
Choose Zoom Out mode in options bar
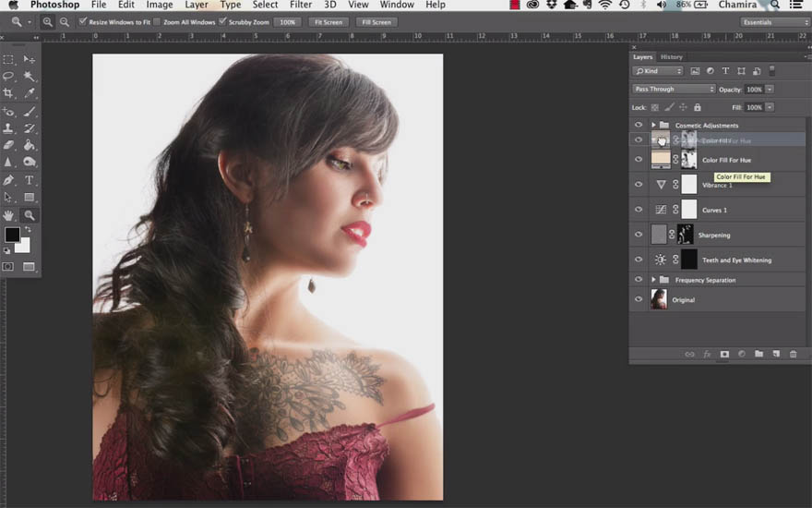coord(65,22)
